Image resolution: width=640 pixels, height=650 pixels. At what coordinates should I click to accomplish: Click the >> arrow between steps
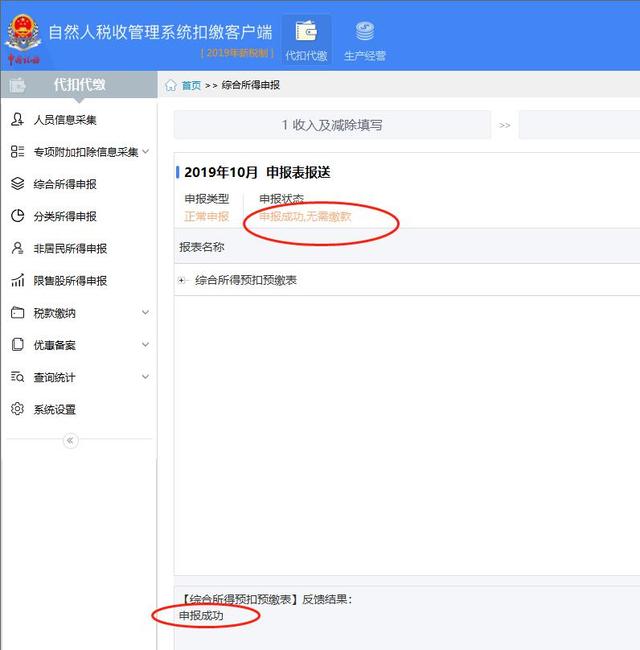coord(504,125)
